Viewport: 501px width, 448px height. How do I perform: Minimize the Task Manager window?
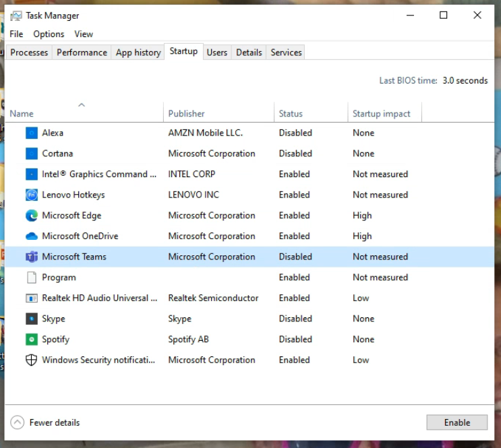tap(410, 15)
